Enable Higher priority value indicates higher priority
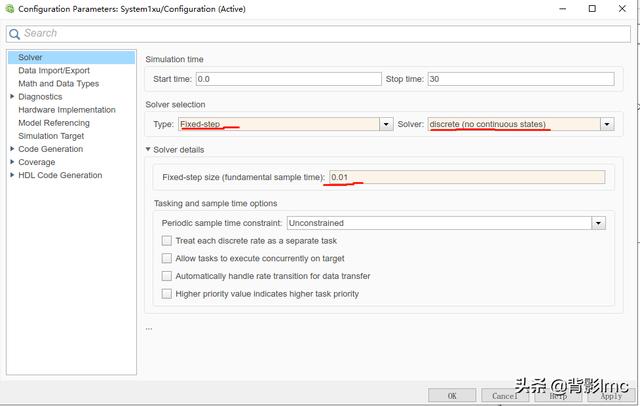 point(167,294)
